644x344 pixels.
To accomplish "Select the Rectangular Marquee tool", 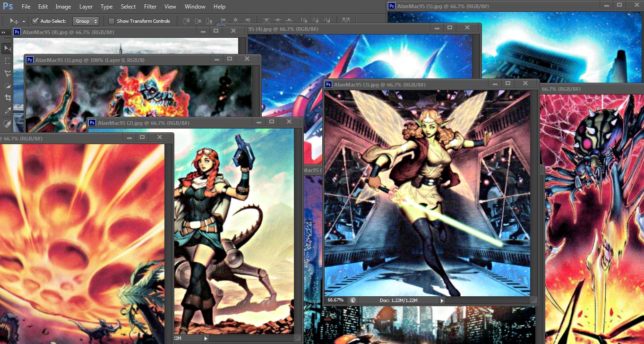I will click(x=6, y=61).
